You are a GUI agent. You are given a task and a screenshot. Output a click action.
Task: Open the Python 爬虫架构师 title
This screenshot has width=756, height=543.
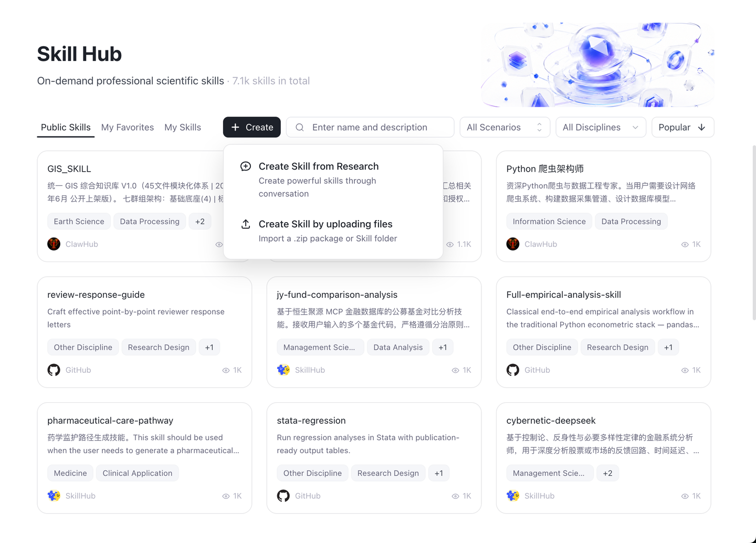coord(545,169)
